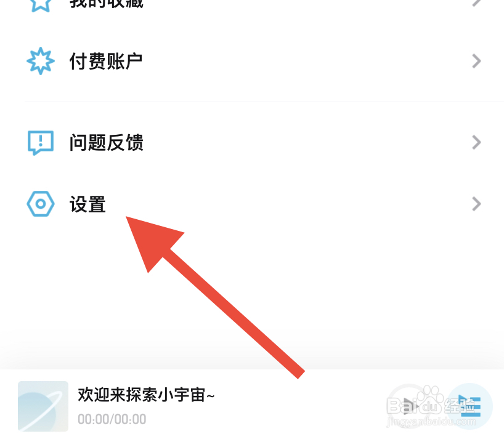This screenshot has width=504, height=439.
Task: Tap the hexagonal 设置 gear icon
Action: [x=41, y=204]
